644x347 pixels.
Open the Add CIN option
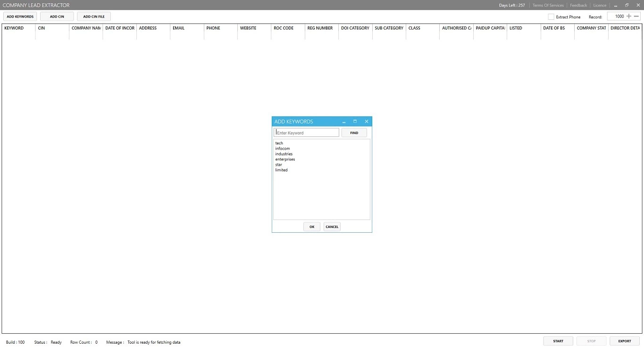[x=57, y=17]
